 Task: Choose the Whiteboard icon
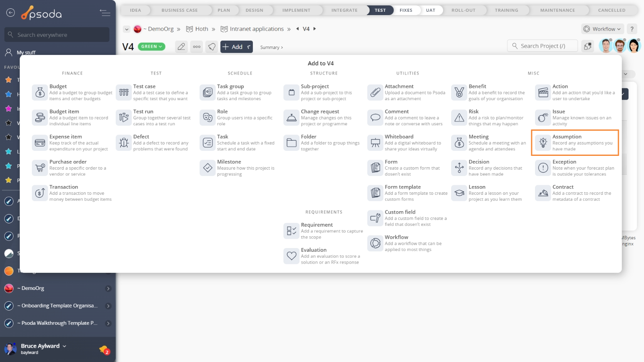tap(375, 143)
